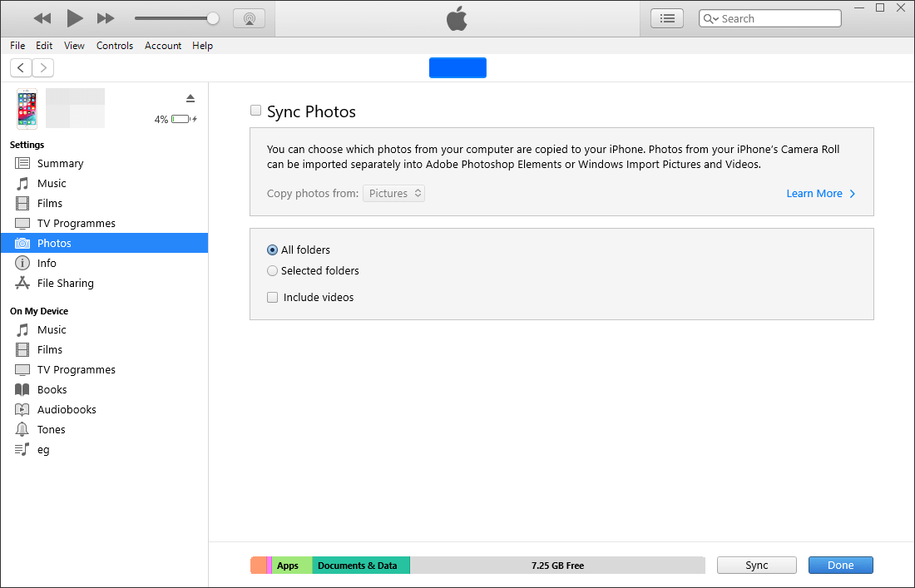Click the Audiobooks icon
915x588 pixels.
point(22,409)
